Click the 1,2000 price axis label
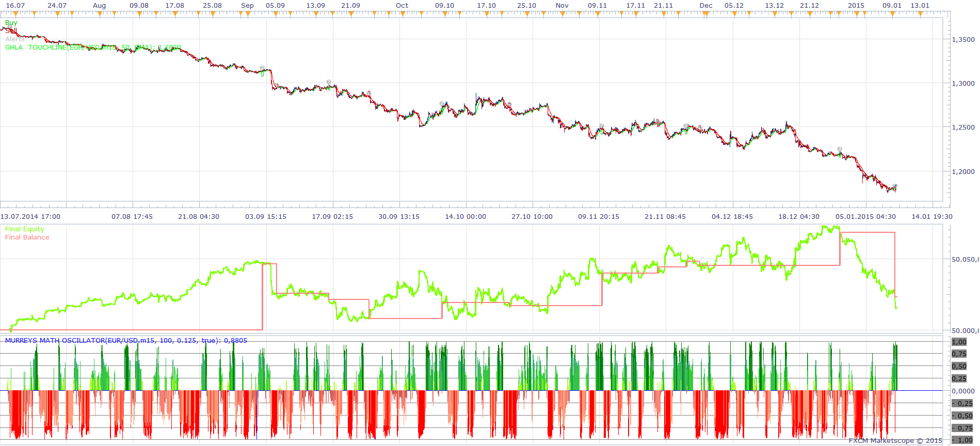980x446 pixels. (x=963, y=171)
